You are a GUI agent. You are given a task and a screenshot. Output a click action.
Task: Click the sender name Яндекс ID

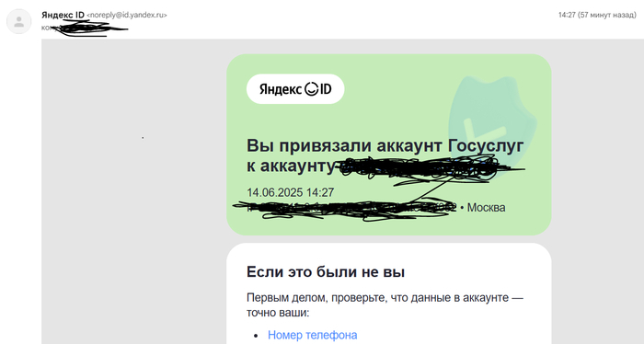(63, 15)
